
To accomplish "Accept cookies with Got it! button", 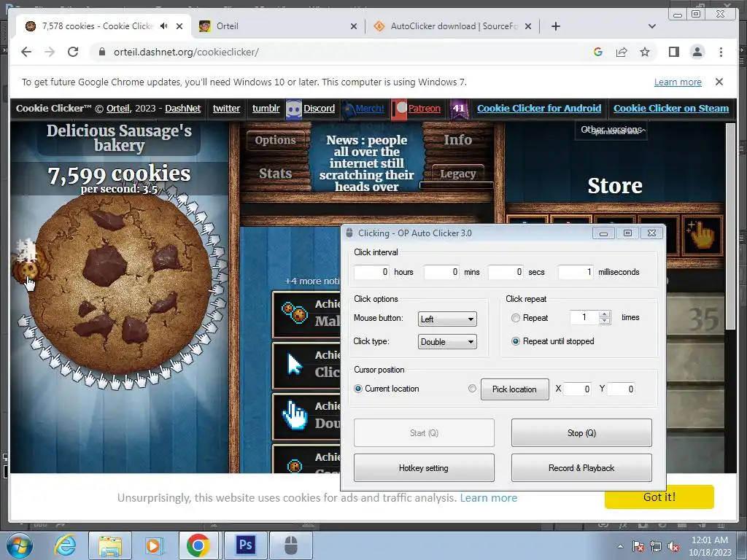I will [x=659, y=497].
